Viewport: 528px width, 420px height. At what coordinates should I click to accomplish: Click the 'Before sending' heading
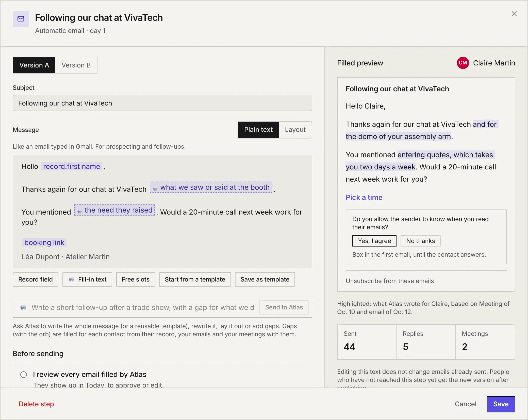point(38,354)
